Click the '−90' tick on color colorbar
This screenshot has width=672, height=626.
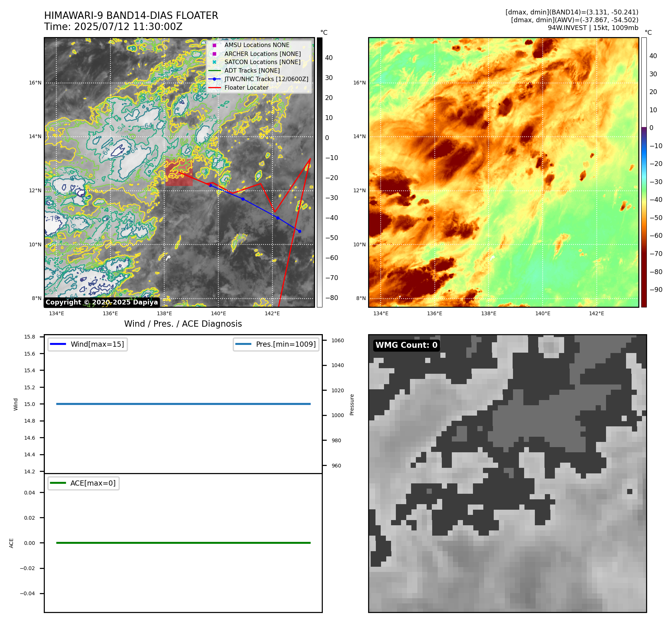pyautogui.click(x=656, y=290)
